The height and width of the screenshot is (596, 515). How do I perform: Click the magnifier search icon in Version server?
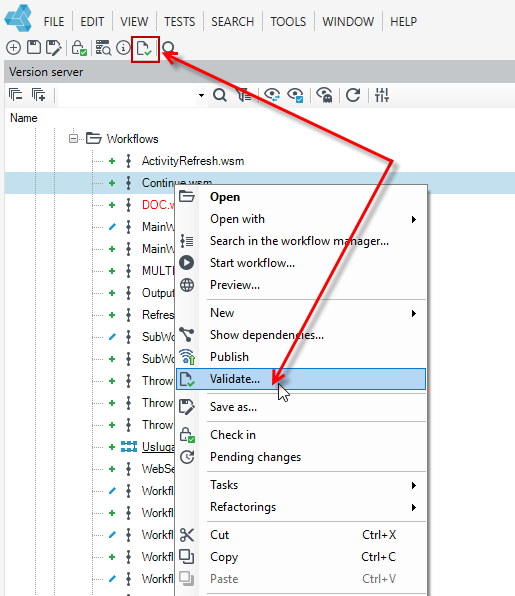click(x=220, y=95)
